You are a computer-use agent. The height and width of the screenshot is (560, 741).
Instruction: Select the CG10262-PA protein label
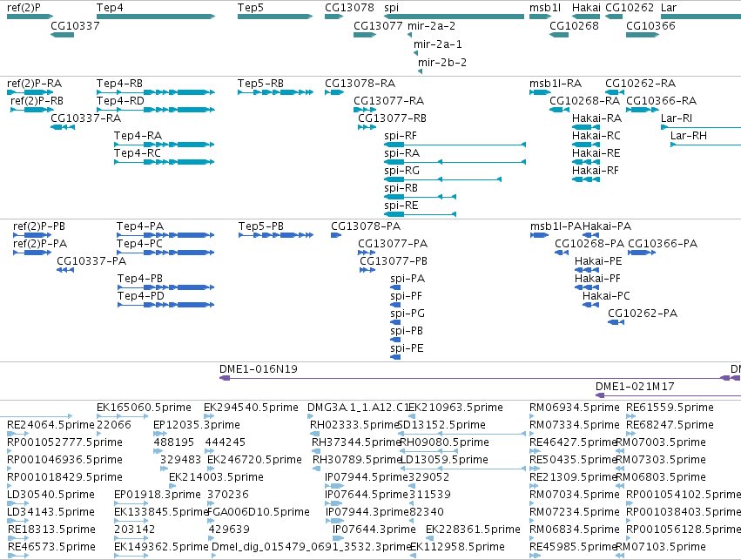coord(643,314)
